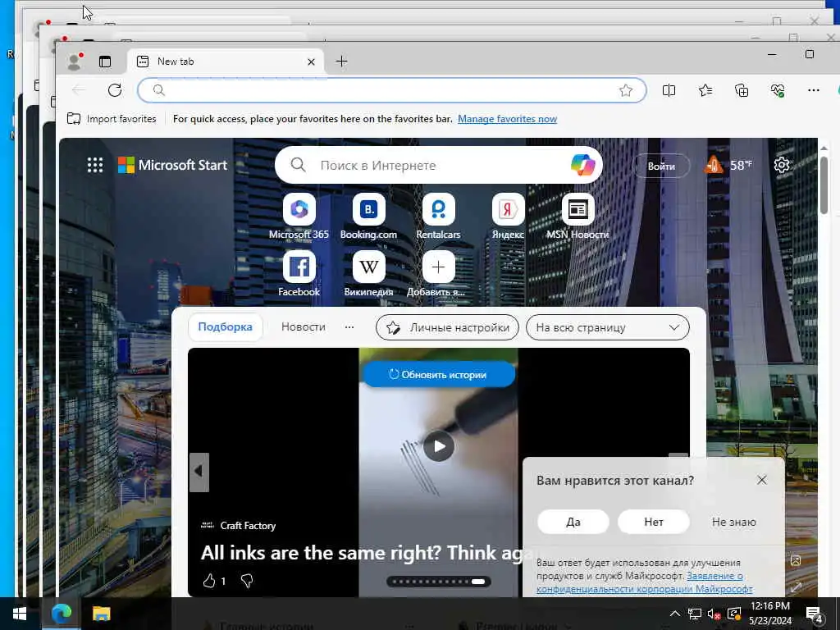Open MSN Новости quick link
840x630 pixels.
click(x=577, y=217)
